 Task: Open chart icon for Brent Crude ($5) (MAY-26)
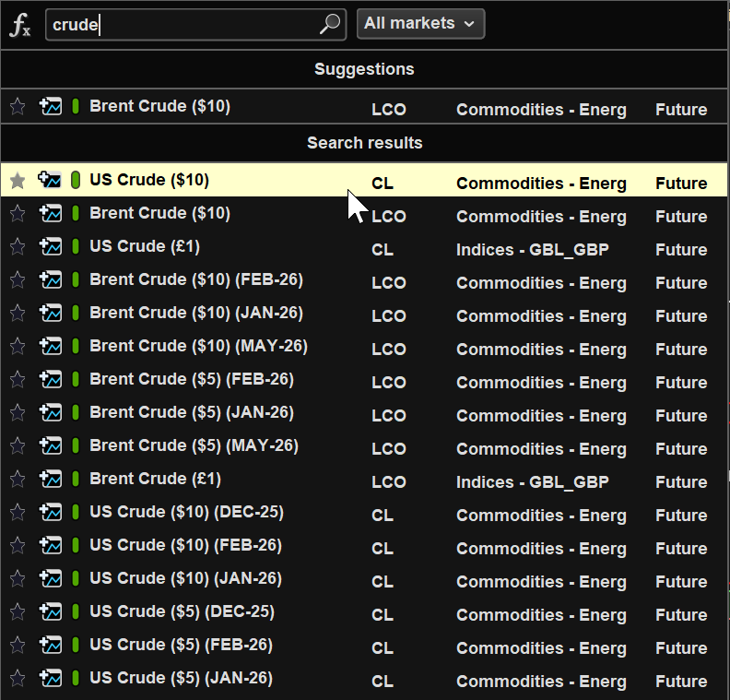(51, 445)
